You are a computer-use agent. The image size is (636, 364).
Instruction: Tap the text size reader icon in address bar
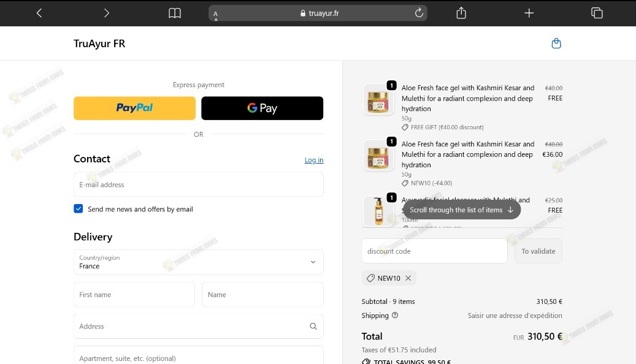(x=215, y=15)
